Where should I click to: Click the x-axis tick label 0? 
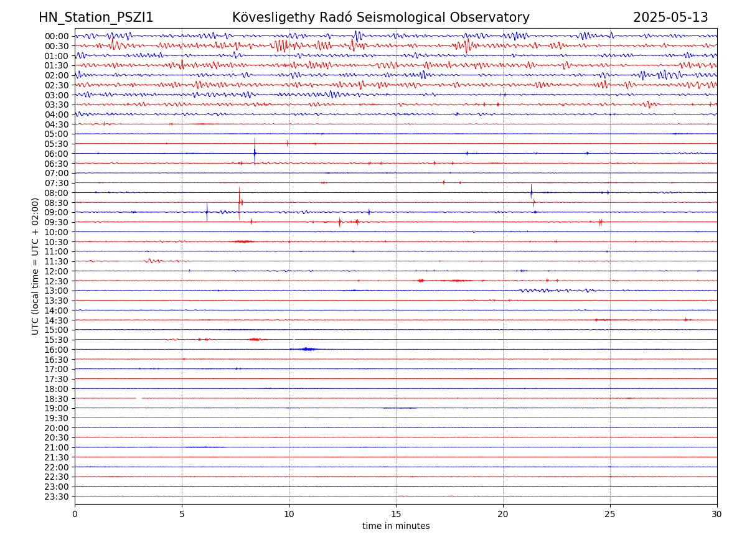[x=75, y=515]
